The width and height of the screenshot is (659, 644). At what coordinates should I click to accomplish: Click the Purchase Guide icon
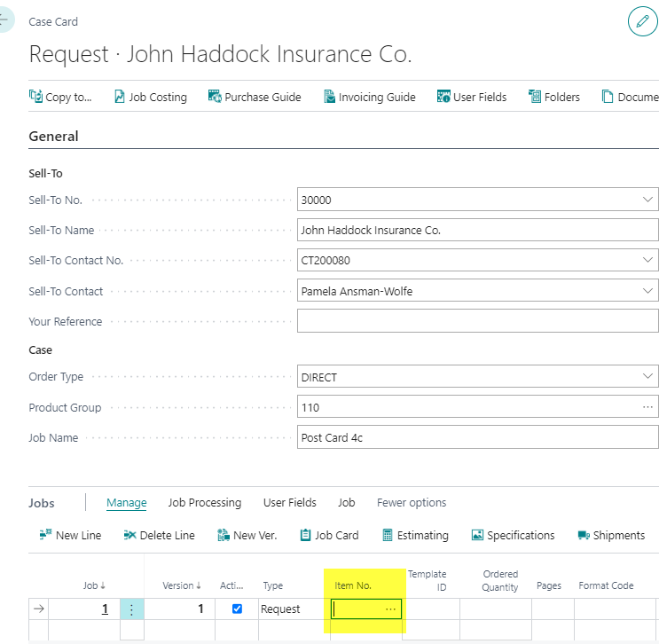(215, 97)
